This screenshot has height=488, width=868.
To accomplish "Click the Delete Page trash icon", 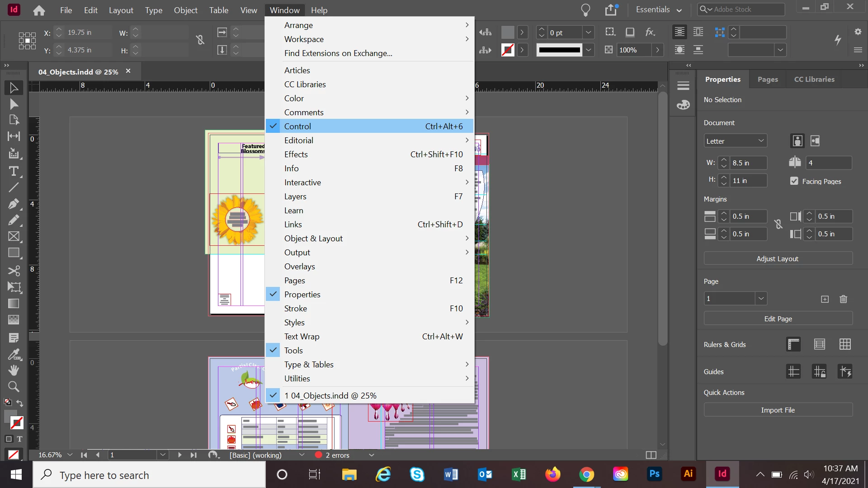I will tap(843, 299).
